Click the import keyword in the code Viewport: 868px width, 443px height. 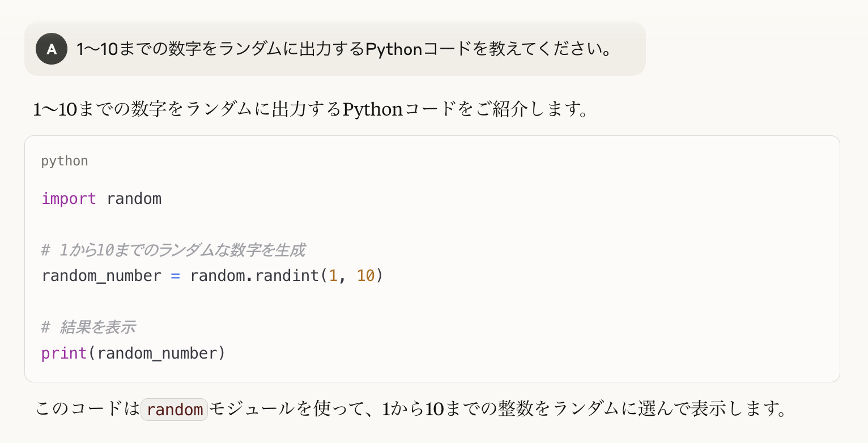pyautogui.click(x=69, y=199)
